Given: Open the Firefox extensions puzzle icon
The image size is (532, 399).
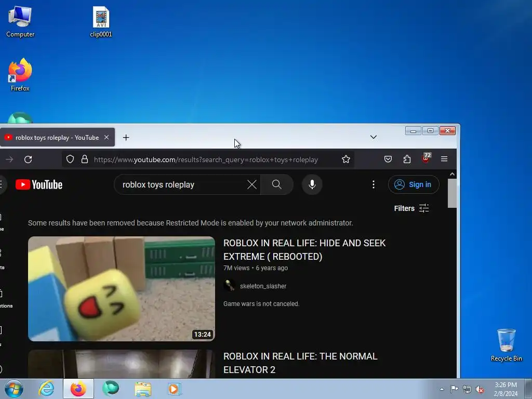Looking at the screenshot, I should 407,159.
